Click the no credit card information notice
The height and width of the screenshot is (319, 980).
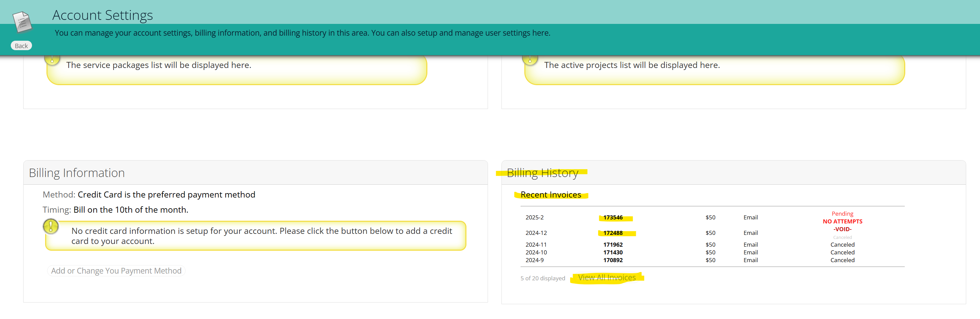point(256,236)
